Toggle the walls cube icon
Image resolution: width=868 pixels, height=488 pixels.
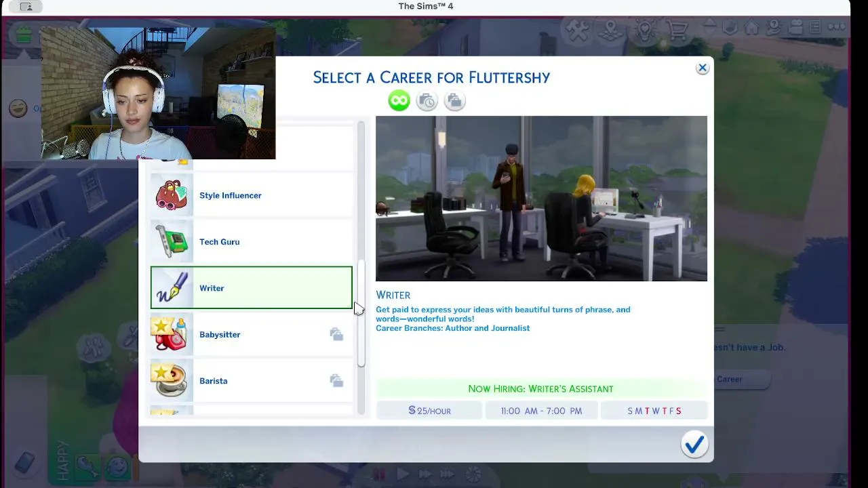(730, 28)
